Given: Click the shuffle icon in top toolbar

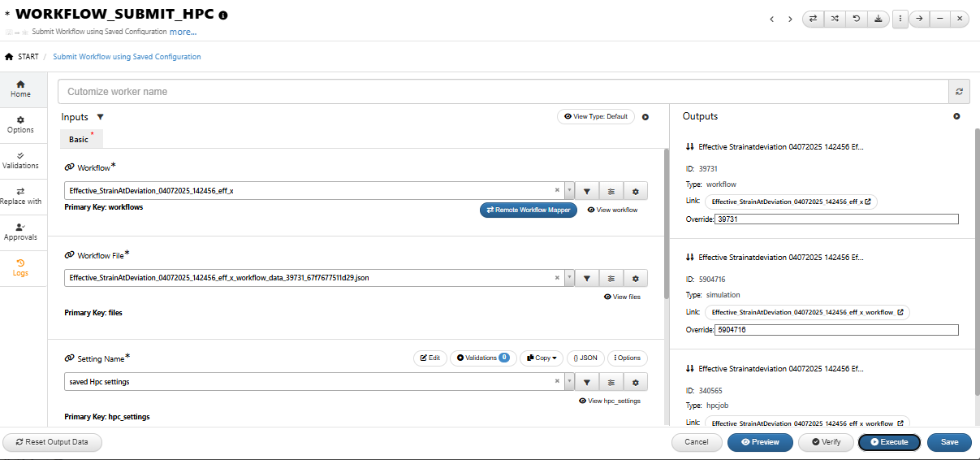Looking at the screenshot, I should [x=835, y=19].
